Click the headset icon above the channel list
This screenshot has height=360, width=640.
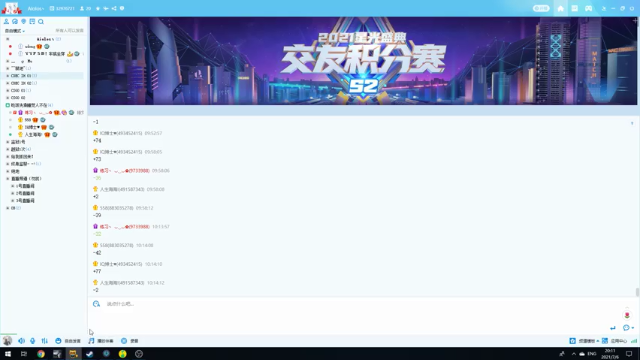coord(15,21)
